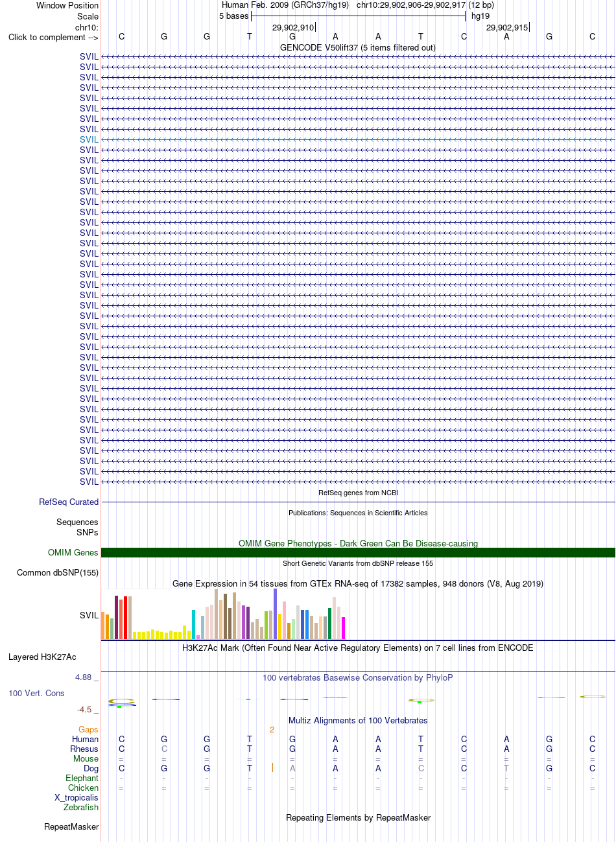Open "Publications: Sequences in Scientific Articles" title
The height and width of the screenshot is (842, 616).
[358, 513]
